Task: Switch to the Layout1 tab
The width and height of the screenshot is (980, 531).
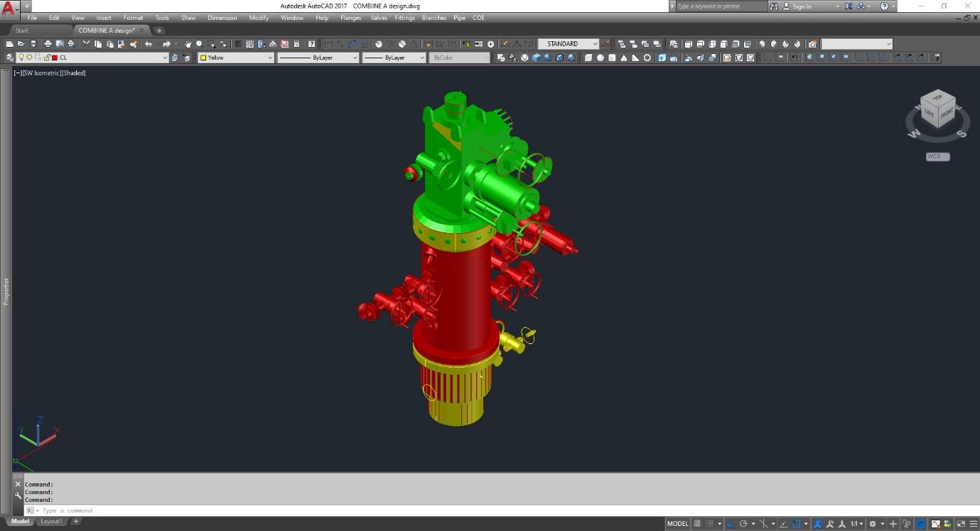Action: [x=50, y=521]
